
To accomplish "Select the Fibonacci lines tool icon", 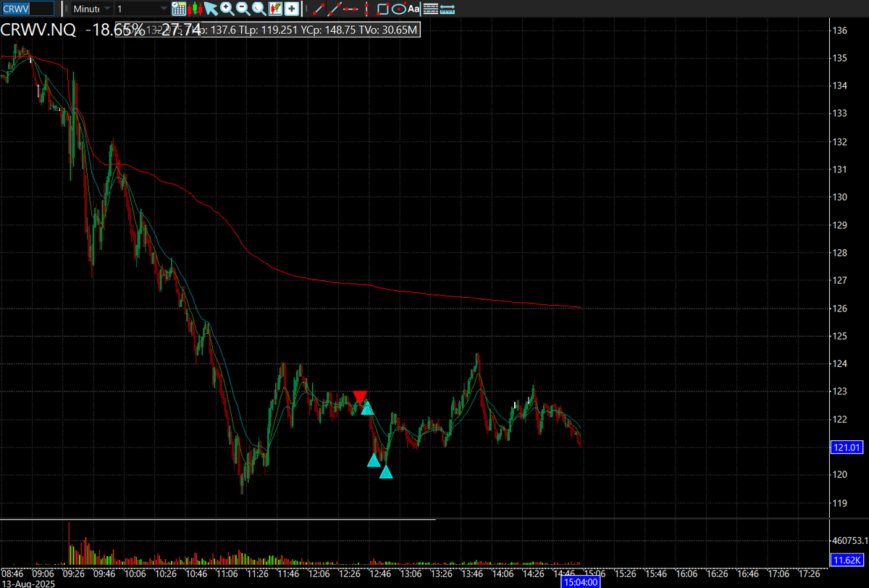I will [x=430, y=9].
